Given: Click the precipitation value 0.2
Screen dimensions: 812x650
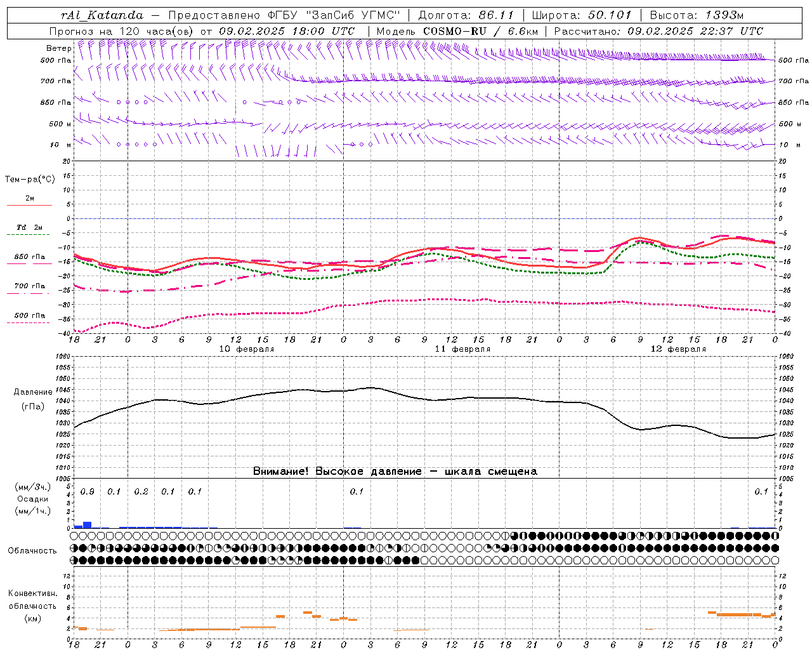Looking at the screenshot, I should 141,492.
